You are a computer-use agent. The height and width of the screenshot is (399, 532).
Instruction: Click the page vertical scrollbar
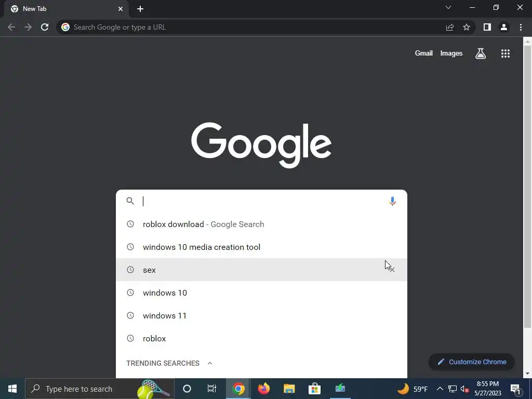pos(527,187)
